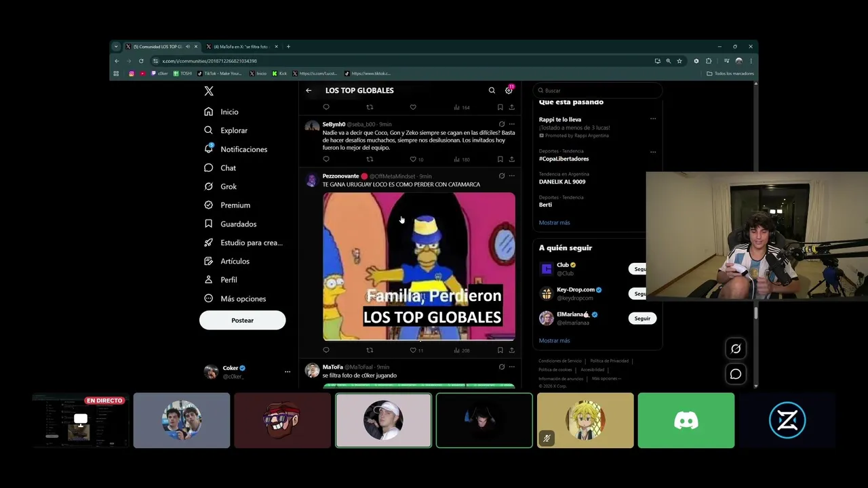The image size is (868, 488).
Task: Open Grok explain icon on Pezzonovante's post
Action: click(x=501, y=176)
